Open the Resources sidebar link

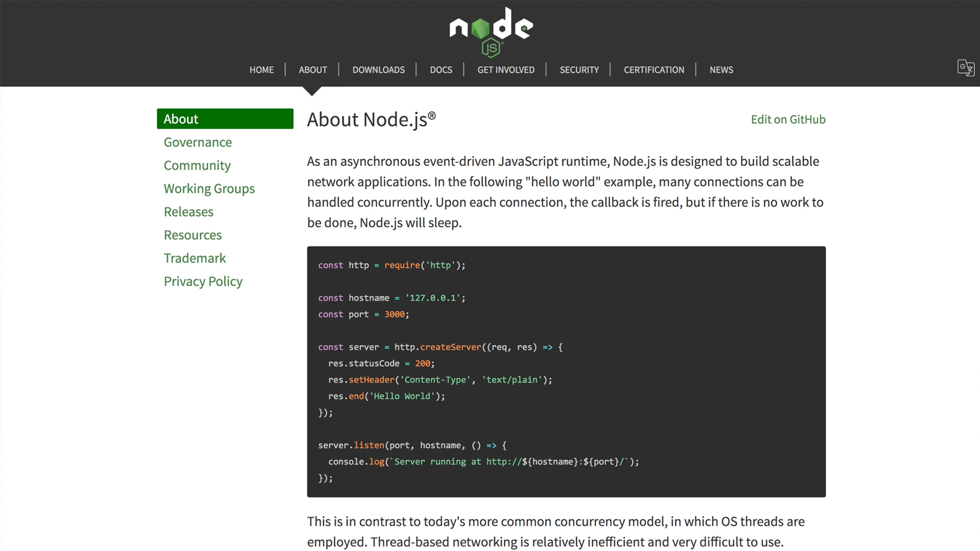point(192,235)
